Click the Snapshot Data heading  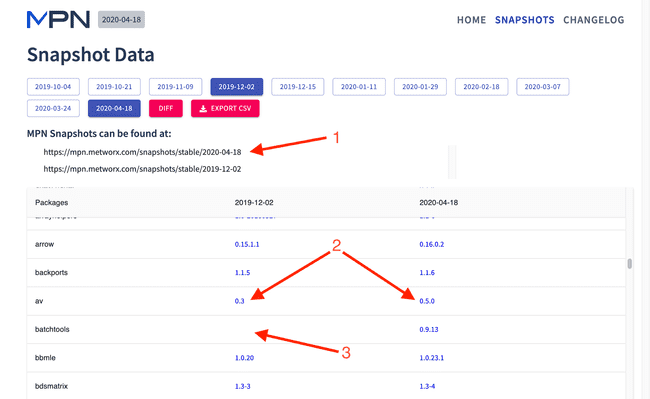90,55
